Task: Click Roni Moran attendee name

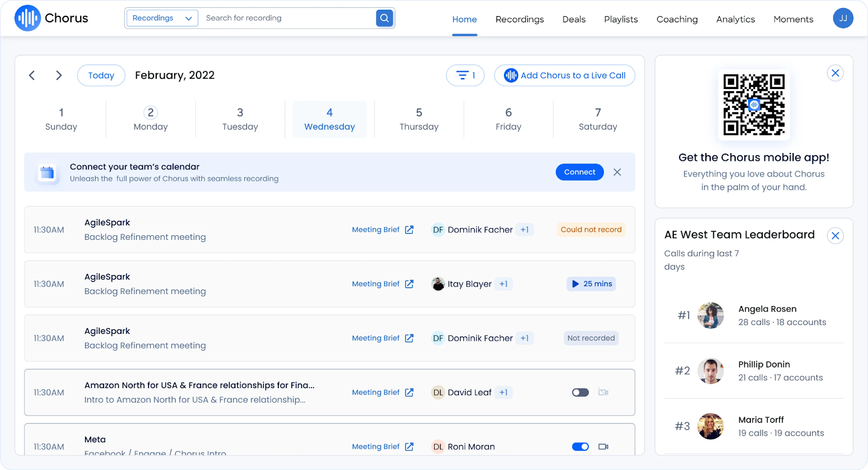Action: click(x=471, y=447)
